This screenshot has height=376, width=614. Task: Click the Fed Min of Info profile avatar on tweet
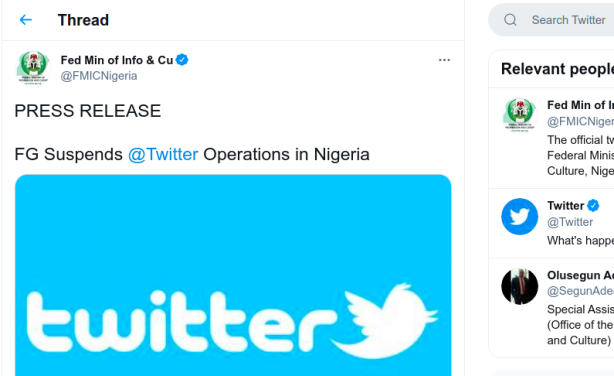coord(33,68)
